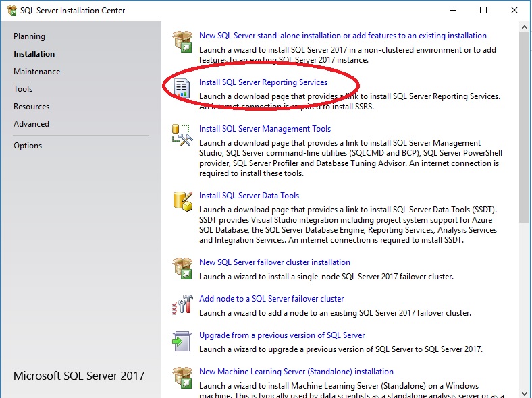Show the Resources section
The width and height of the screenshot is (532, 398).
31,107
